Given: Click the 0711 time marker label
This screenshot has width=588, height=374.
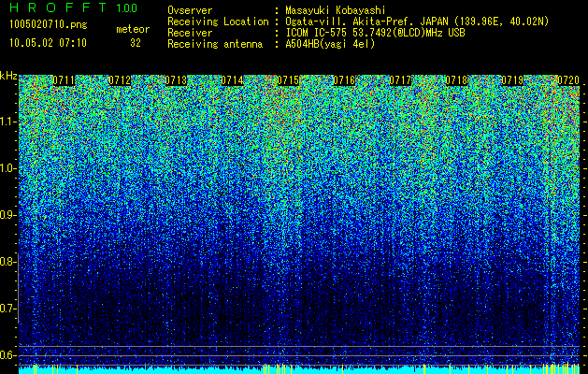Looking at the screenshot, I should (x=64, y=80).
